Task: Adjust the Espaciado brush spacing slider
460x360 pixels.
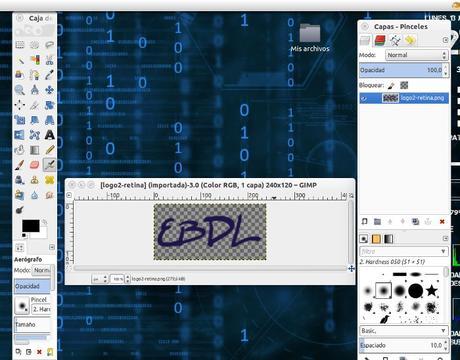Action: [x=404, y=345]
